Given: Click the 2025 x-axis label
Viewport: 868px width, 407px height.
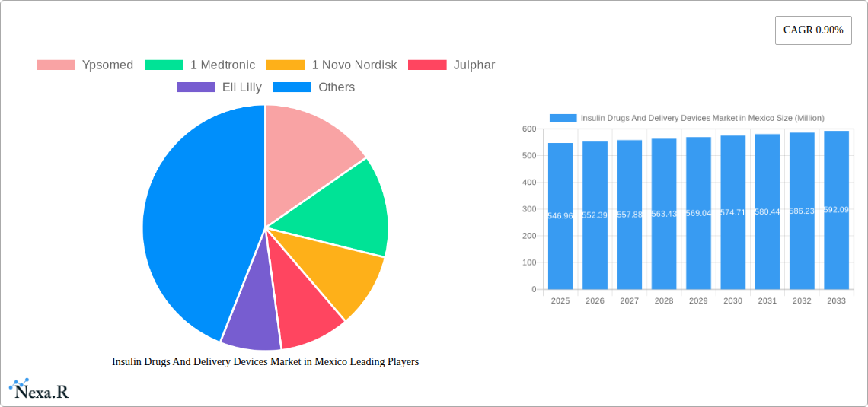Looking at the screenshot, I should point(560,301).
